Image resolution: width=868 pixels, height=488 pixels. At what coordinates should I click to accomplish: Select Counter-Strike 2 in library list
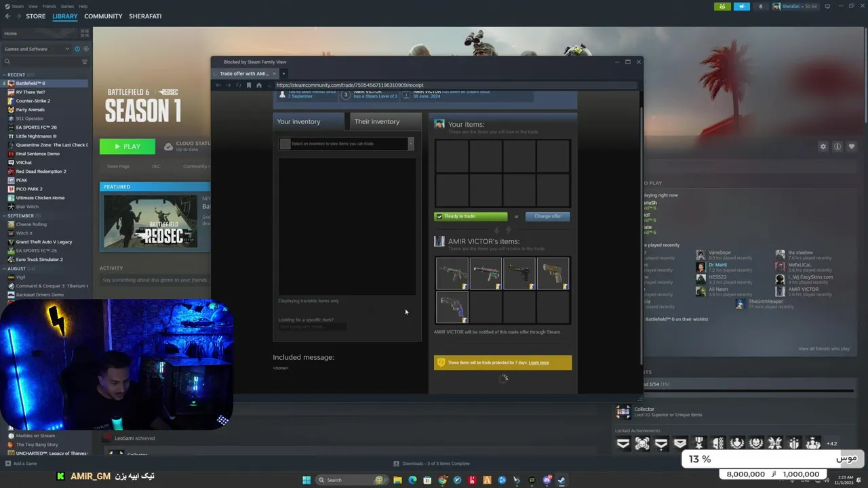33,101
